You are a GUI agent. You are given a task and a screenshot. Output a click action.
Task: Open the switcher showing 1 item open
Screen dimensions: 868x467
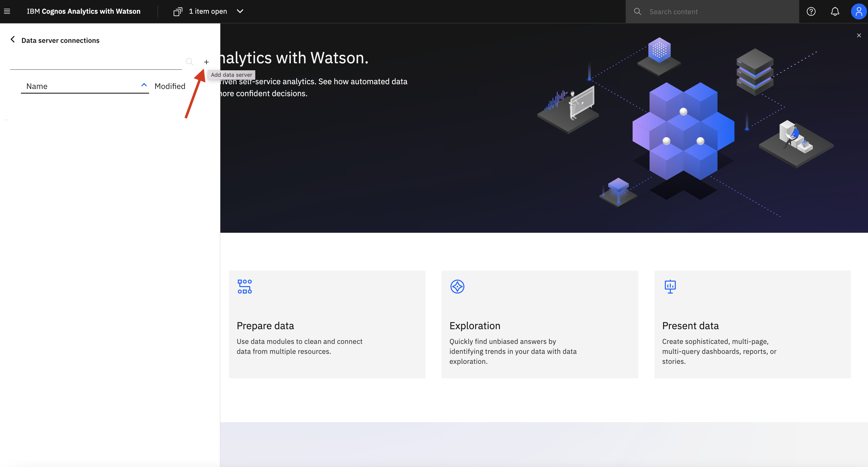pos(208,11)
